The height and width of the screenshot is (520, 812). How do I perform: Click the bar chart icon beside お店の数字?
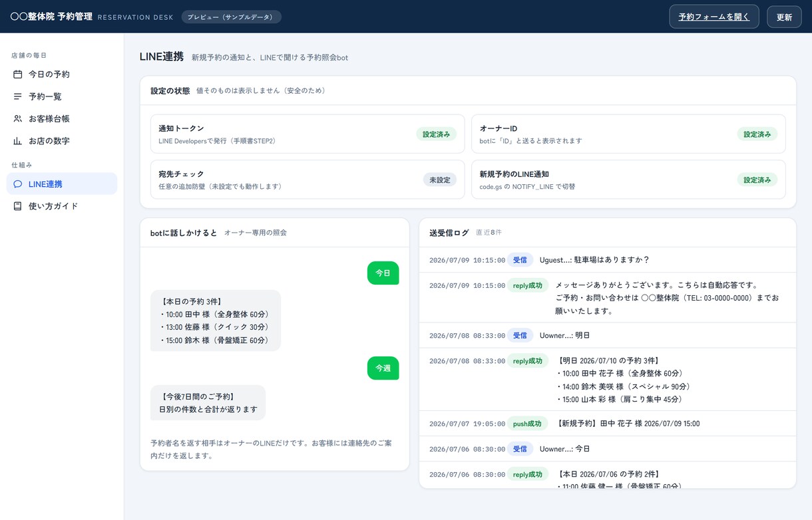tap(18, 141)
